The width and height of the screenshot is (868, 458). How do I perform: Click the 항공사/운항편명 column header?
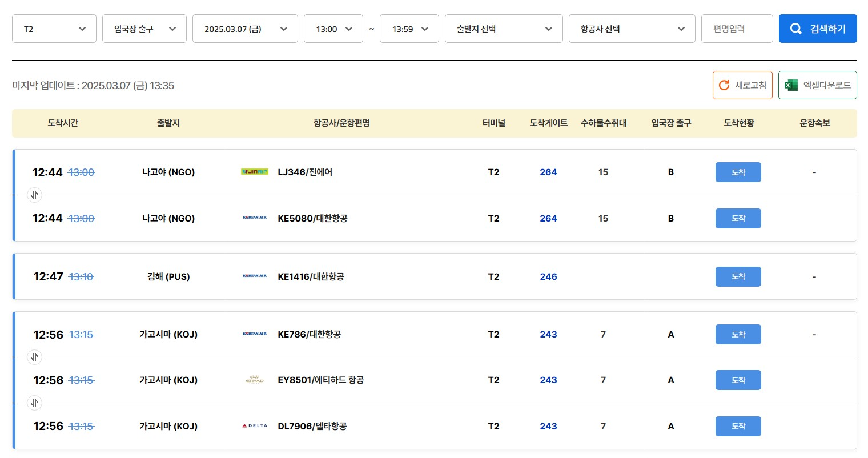pos(341,123)
